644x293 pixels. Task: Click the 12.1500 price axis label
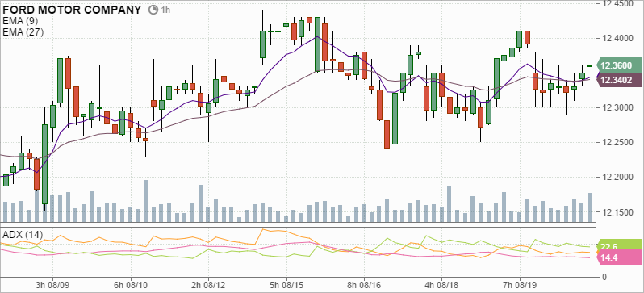pyautogui.click(x=617, y=212)
